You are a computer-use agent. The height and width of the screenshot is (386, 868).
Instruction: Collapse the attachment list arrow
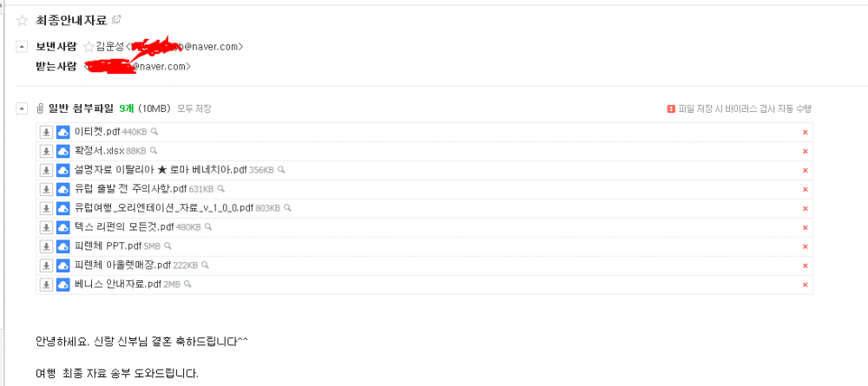(21, 108)
